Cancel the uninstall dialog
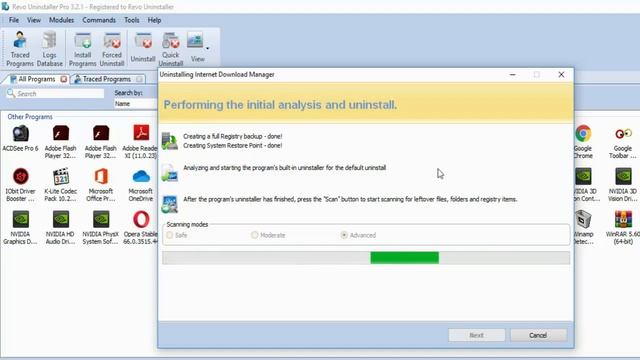Viewport: 640px width, 360px height. 538,335
